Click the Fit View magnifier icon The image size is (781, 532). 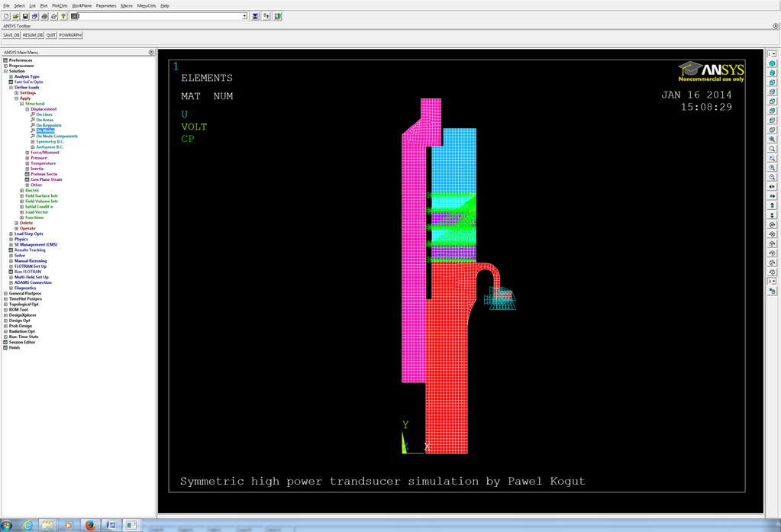(x=772, y=140)
